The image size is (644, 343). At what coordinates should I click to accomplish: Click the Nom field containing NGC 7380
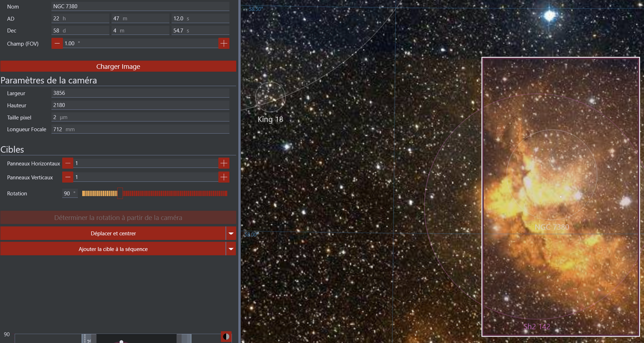pos(140,7)
